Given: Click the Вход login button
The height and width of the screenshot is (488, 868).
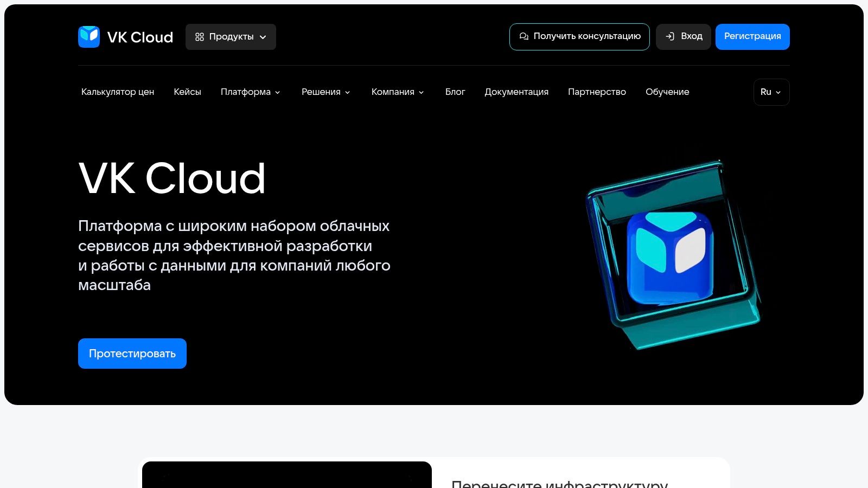Looking at the screenshot, I should coord(684,37).
